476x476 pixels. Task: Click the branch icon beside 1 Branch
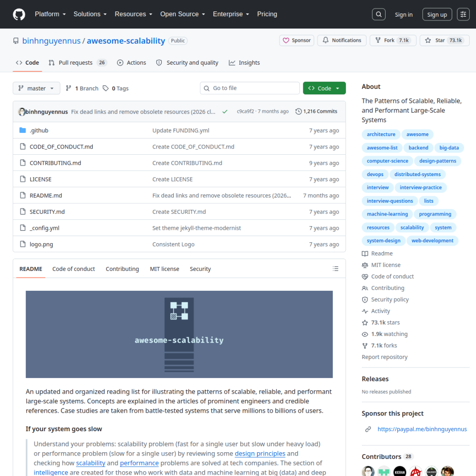click(x=69, y=89)
